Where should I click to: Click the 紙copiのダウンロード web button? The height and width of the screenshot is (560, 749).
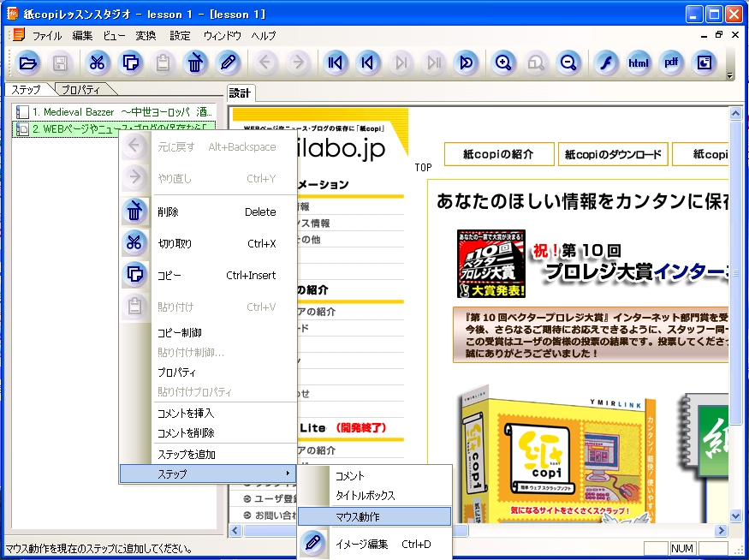pyautogui.click(x=613, y=154)
